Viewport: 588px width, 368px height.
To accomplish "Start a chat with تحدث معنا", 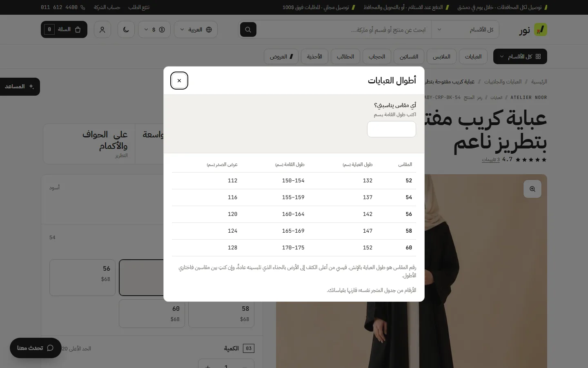I will click(x=36, y=348).
